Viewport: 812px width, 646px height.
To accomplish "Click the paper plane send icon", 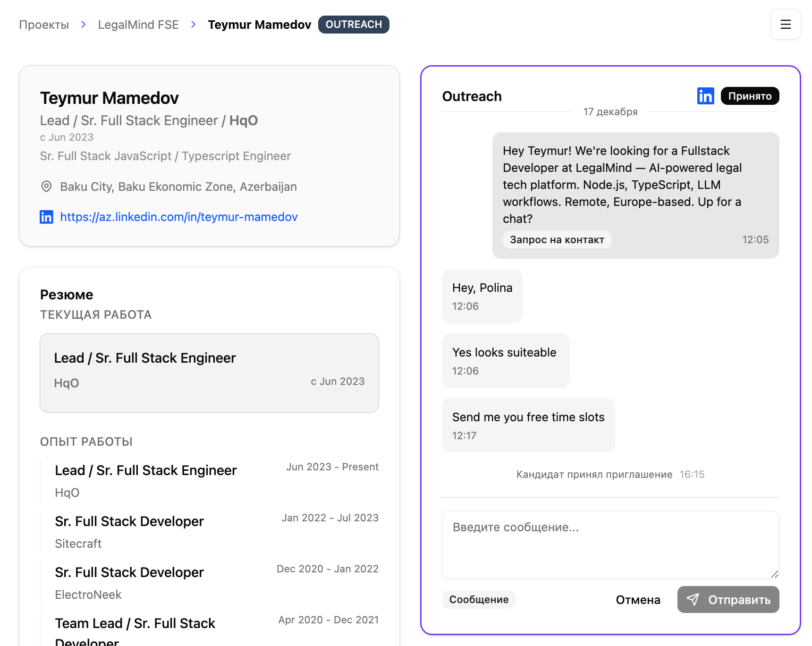I will tap(693, 600).
